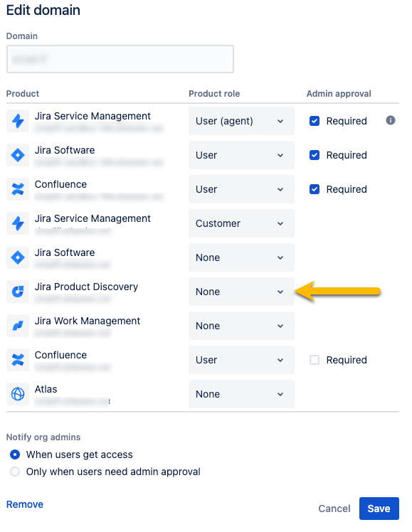The width and height of the screenshot is (412, 532).
Task: Open the role dropdown for first Confluence
Action: pos(241,189)
